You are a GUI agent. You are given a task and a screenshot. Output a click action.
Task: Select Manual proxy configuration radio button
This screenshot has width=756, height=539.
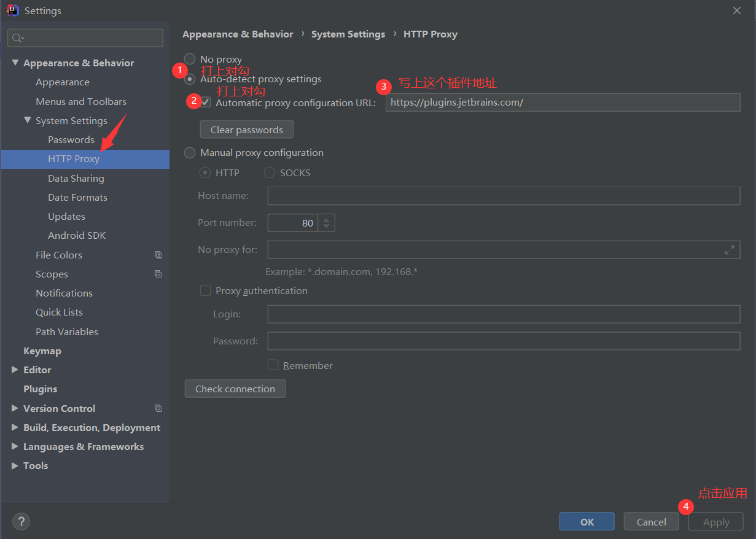coord(190,152)
